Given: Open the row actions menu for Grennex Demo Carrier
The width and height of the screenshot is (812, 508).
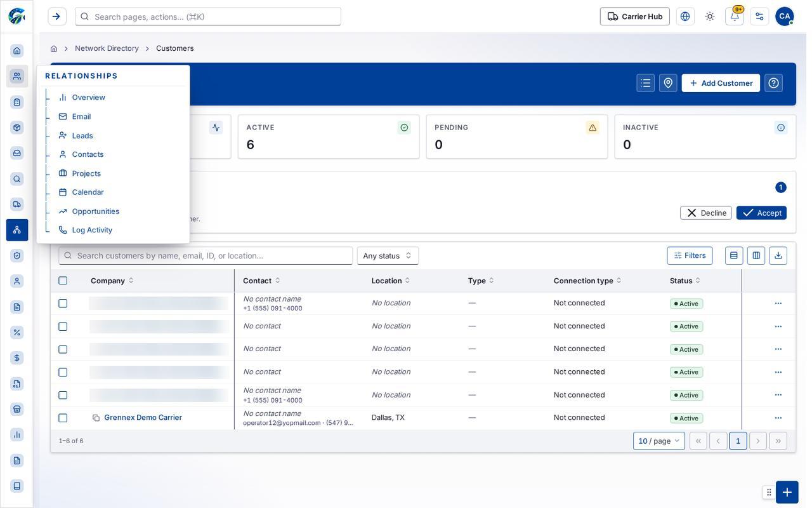Looking at the screenshot, I should pyautogui.click(x=778, y=418).
